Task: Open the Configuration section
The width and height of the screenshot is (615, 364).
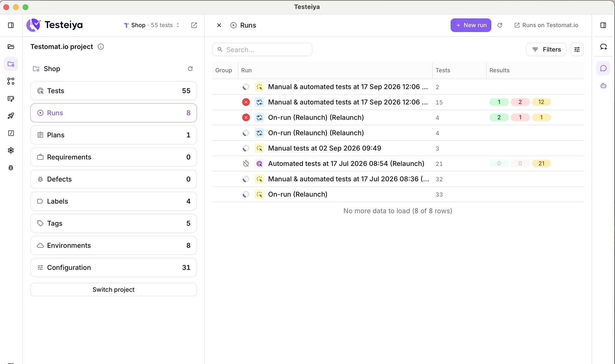Action: [113, 268]
